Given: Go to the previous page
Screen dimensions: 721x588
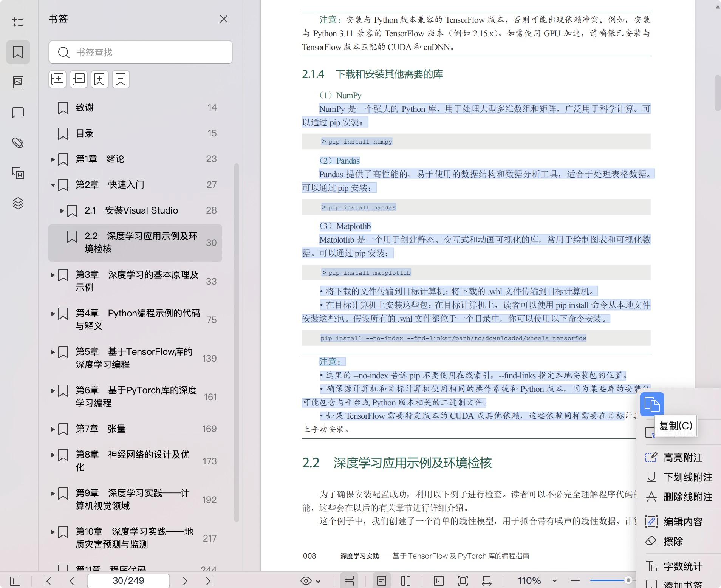Looking at the screenshot, I should click(x=72, y=581).
